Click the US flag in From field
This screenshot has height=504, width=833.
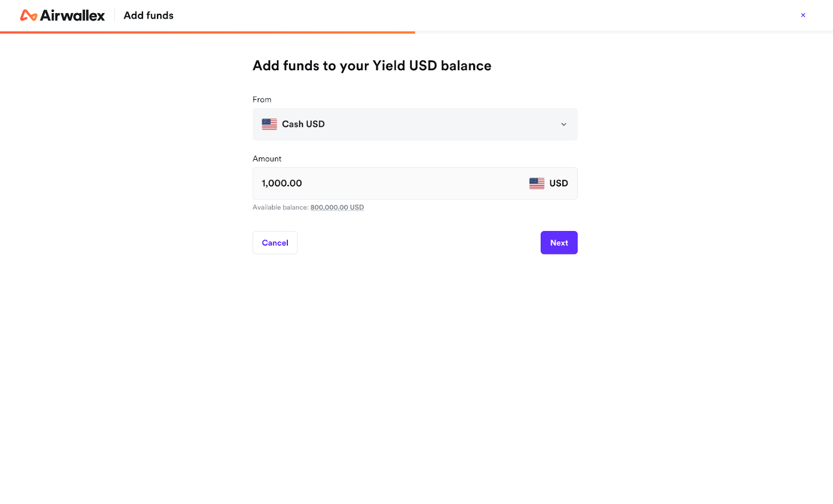pos(269,124)
